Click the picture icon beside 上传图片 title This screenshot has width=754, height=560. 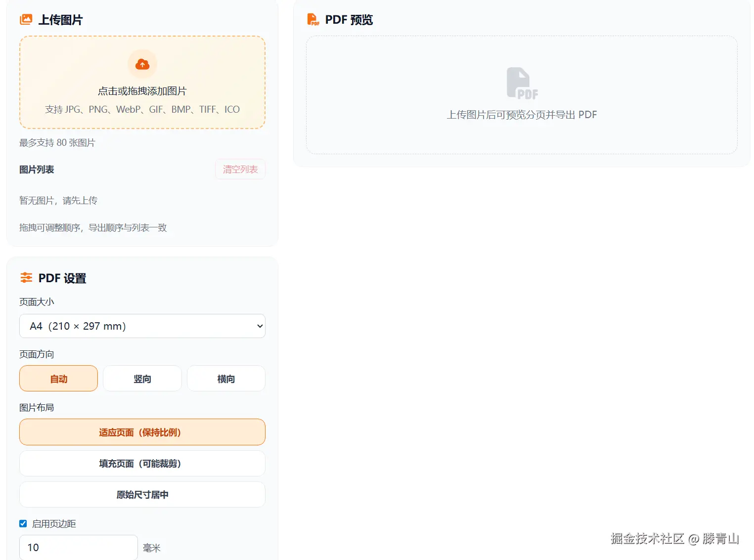(x=26, y=19)
